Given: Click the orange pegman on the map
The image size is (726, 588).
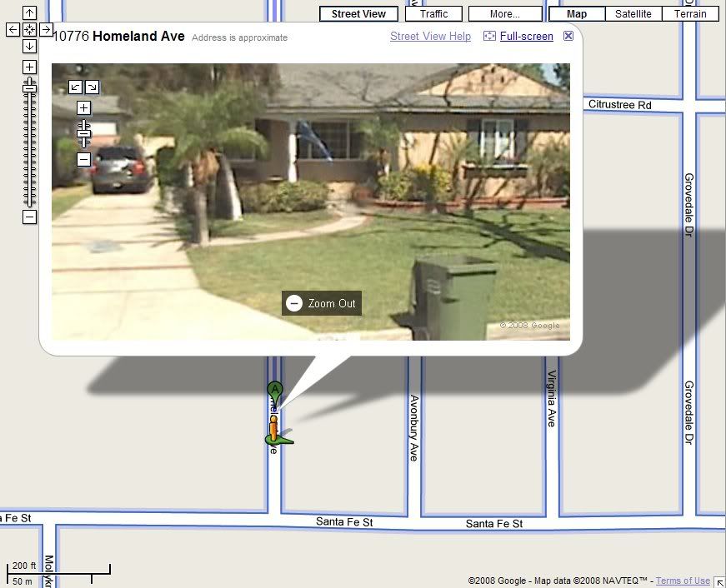Looking at the screenshot, I should click(x=273, y=427).
